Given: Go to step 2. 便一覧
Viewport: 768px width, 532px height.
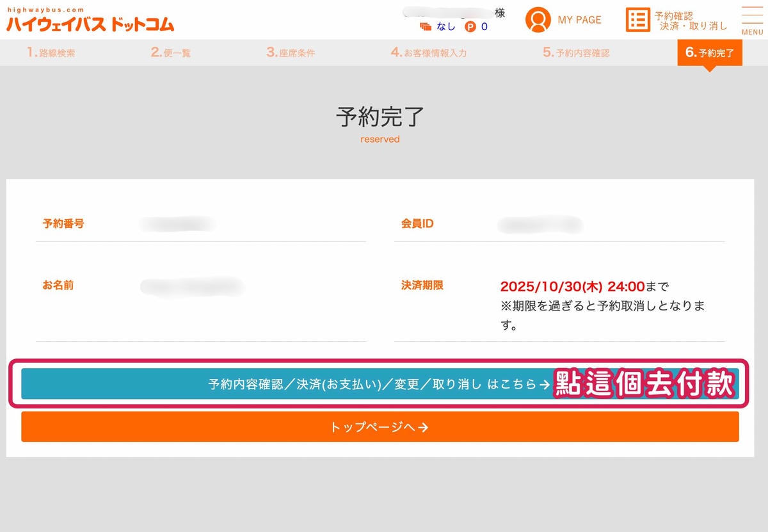Looking at the screenshot, I should 171,52.
